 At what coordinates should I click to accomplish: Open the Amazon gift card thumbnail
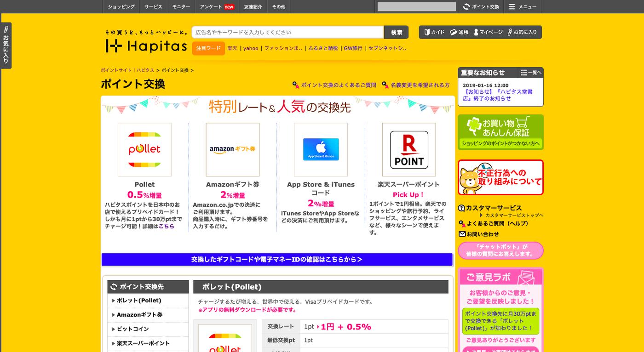pyautogui.click(x=233, y=149)
